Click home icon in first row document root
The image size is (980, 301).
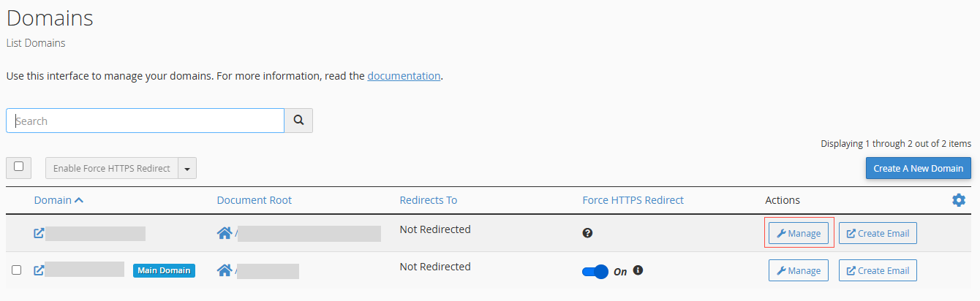(x=225, y=233)
